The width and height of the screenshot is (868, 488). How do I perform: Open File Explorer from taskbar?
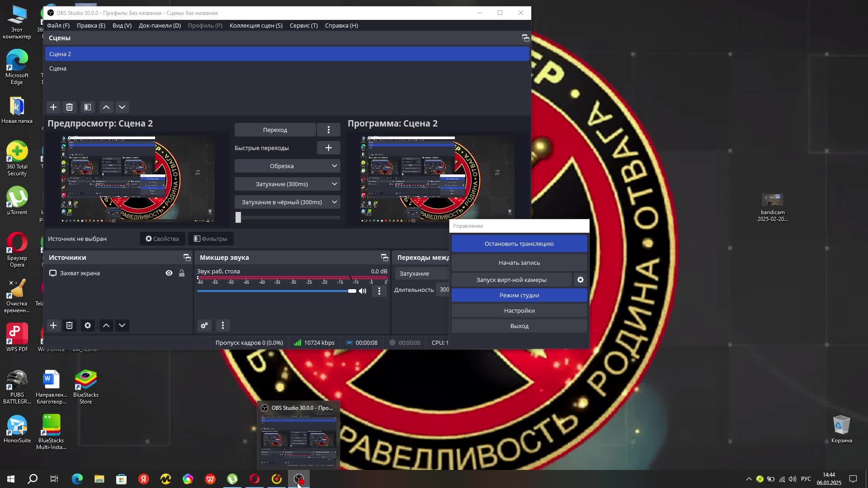click(x=99, y=479)
